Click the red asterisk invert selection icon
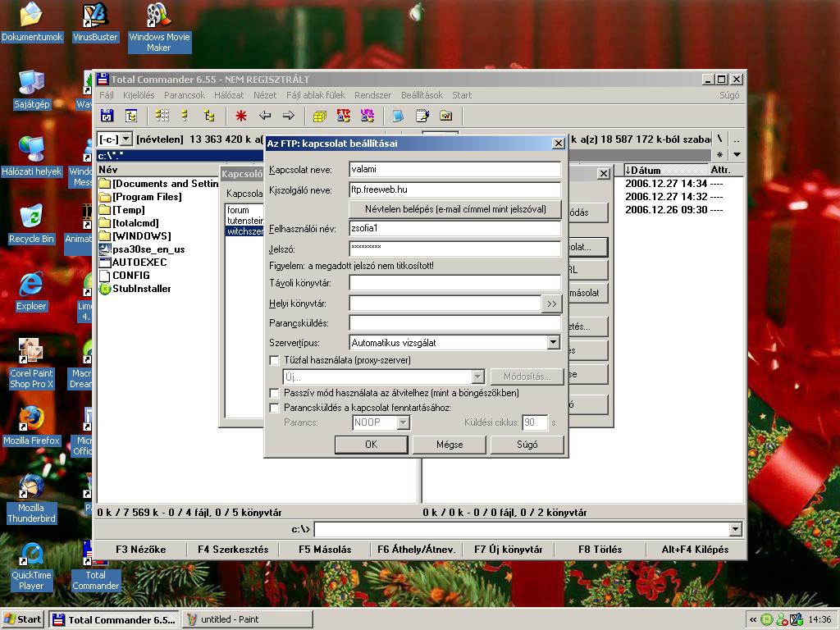Viewport: 840px width, 630px height. point(241,116)
